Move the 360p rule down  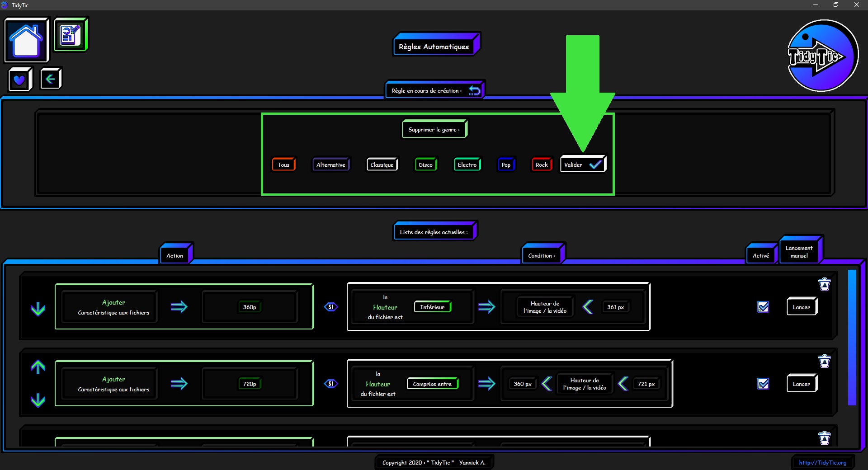(38, 309)
